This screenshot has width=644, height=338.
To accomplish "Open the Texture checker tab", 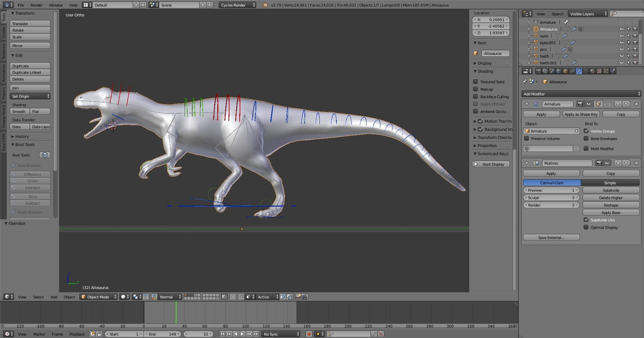I will 599,71.
